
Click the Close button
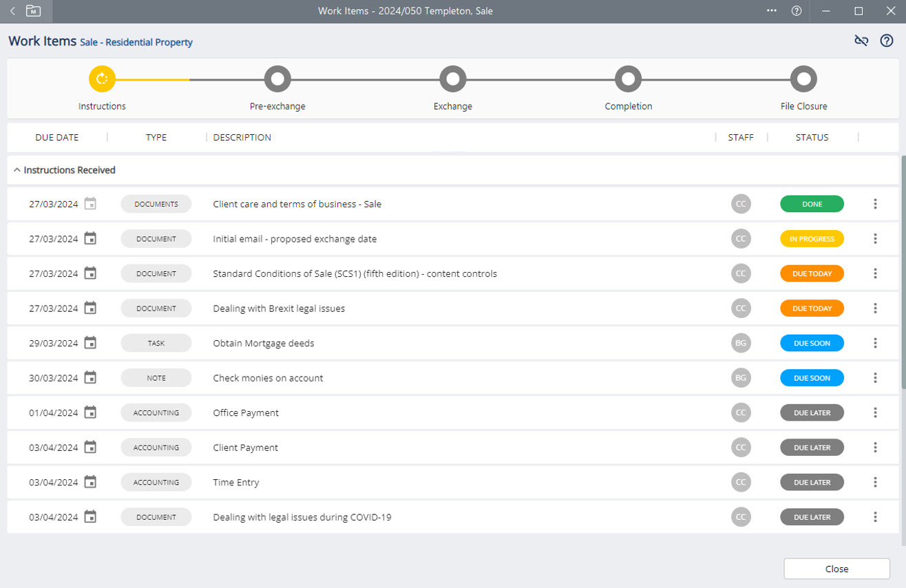tap(836, 569)
